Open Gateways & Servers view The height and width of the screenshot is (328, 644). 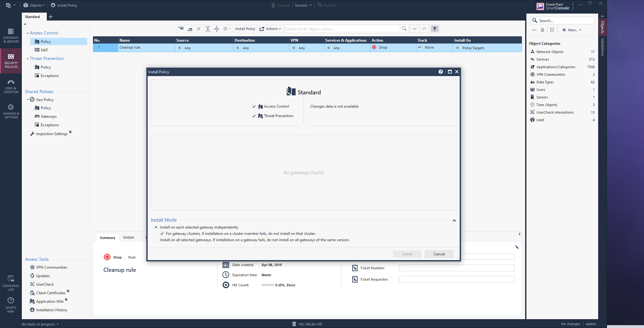pos(11,35)
